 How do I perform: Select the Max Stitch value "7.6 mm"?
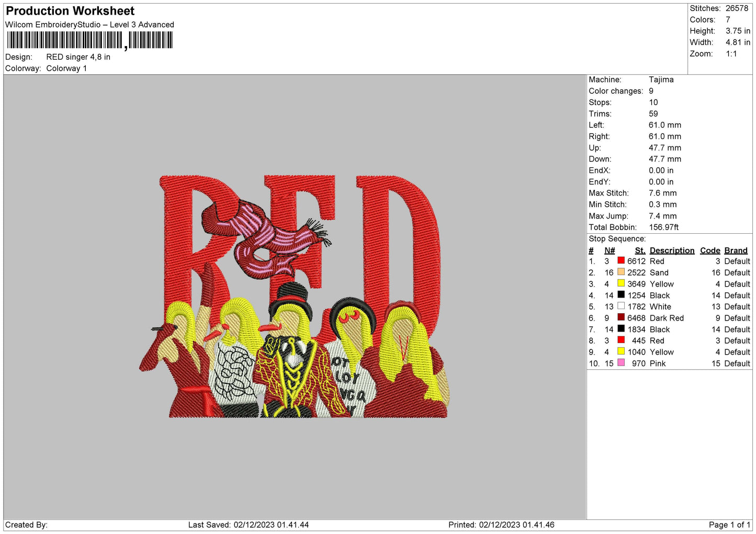(x=663, y=193)
